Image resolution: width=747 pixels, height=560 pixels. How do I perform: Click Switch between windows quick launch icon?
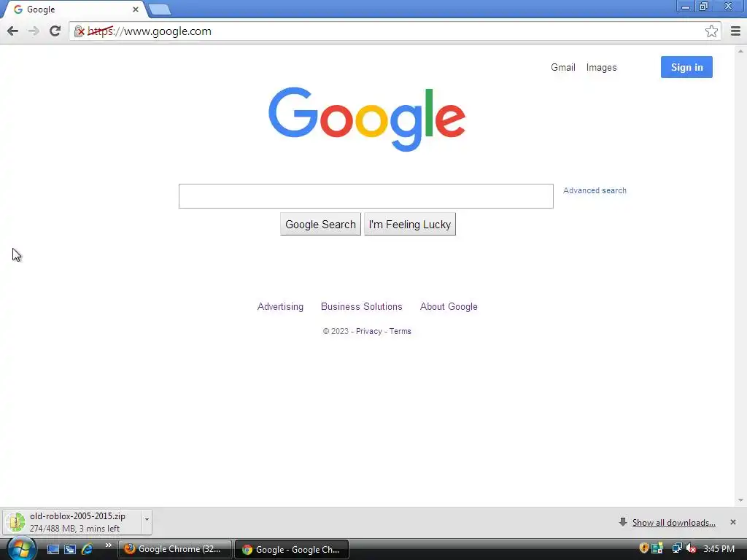(70, 550)
